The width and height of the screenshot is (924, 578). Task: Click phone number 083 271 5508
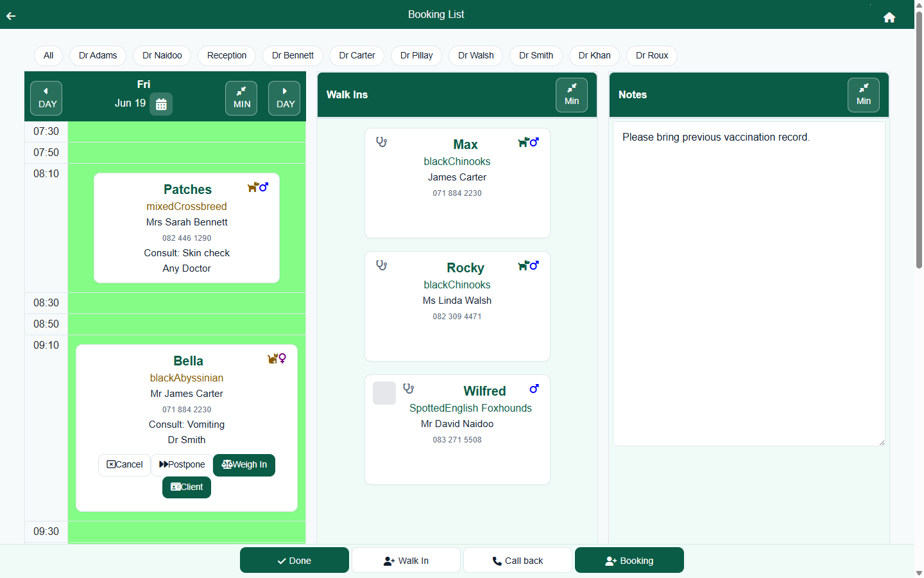(457, 440)
